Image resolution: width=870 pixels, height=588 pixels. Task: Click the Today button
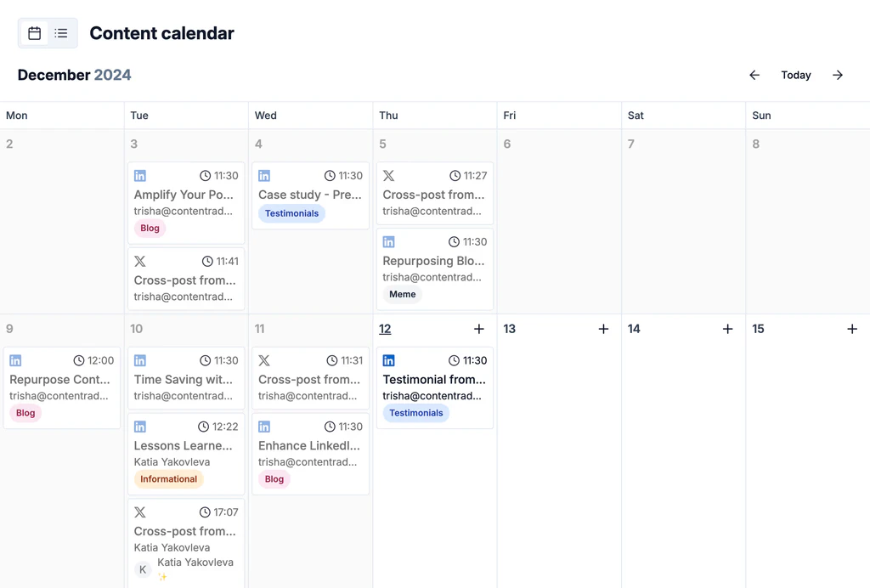tap(796, 75)
